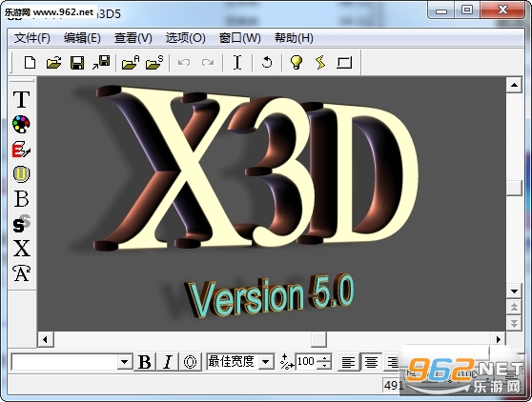
Task: Close the window
Action: [x=502, y=10]
